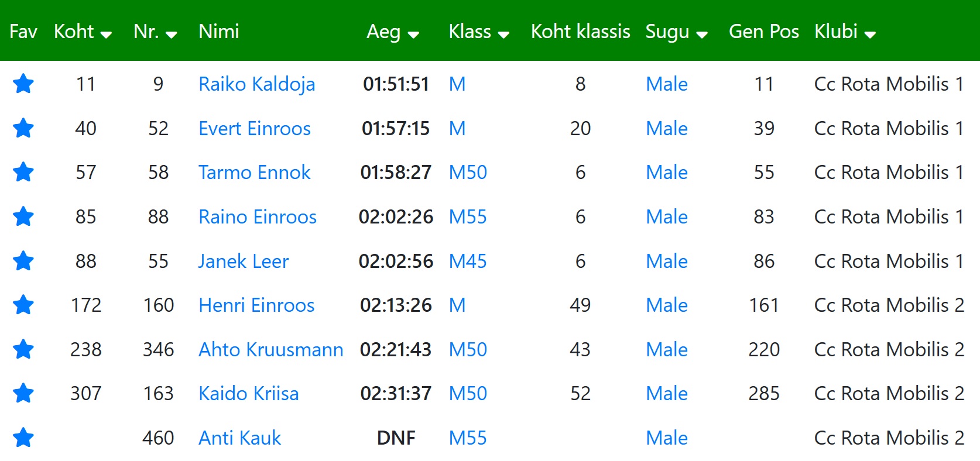The height and width of the screenshot is (461, 980).
Task: Click the favorite star for Henri Einroos
Action: [23, 305]
